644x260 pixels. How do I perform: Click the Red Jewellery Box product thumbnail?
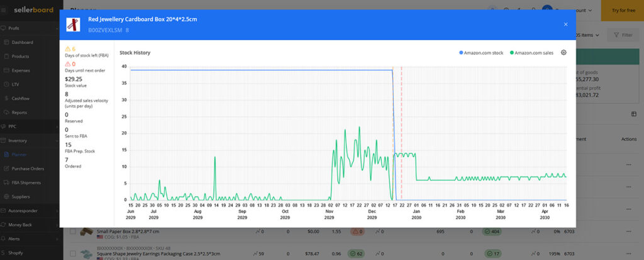point(73,24)
